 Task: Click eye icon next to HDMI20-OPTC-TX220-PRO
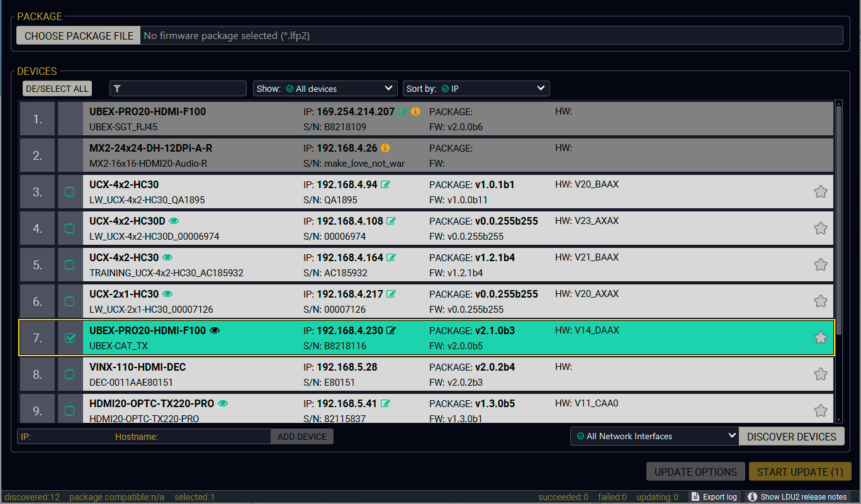[223, 403]
